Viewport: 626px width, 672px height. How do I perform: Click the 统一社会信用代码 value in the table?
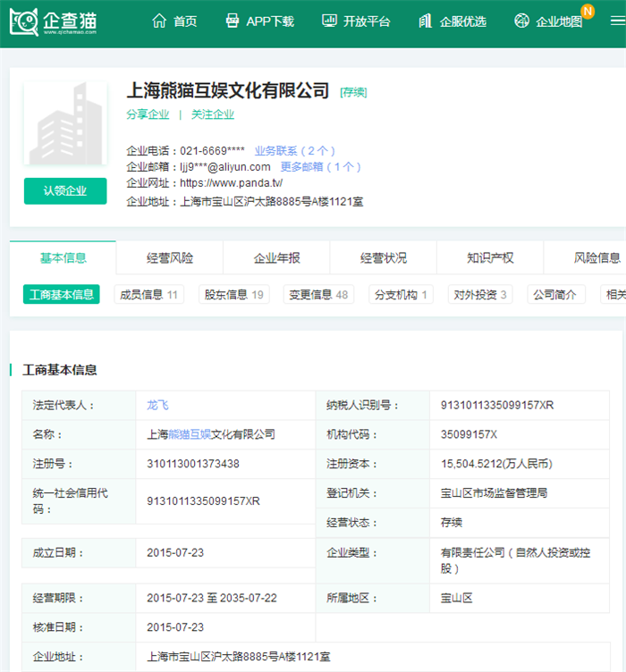point(203,501)
